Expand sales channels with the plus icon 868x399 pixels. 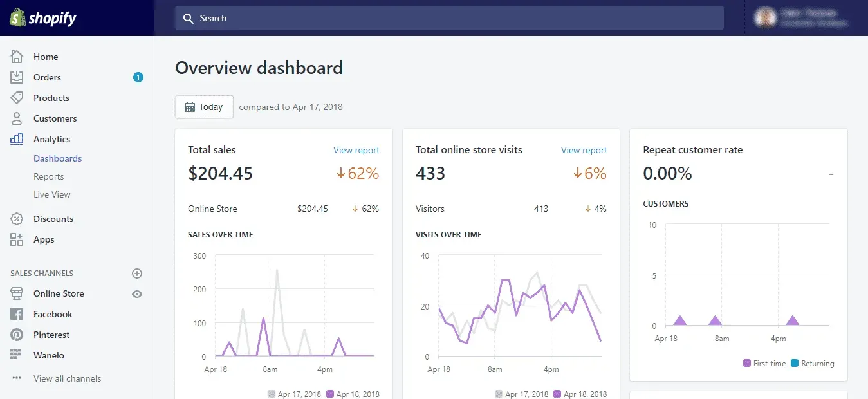click(x=136, y=273)
